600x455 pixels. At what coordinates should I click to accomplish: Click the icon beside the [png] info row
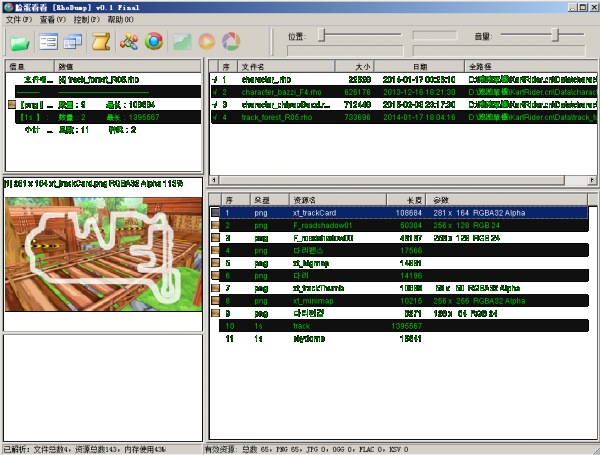(12, 104)
